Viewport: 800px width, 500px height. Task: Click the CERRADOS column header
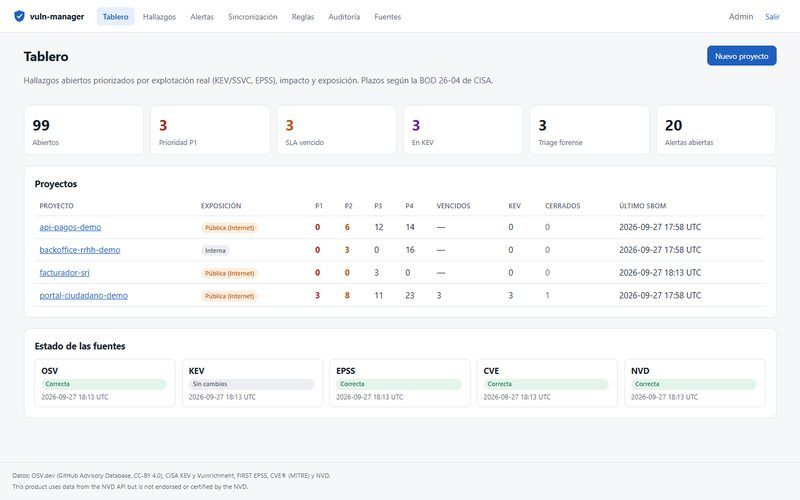click(x=563, y=206)
